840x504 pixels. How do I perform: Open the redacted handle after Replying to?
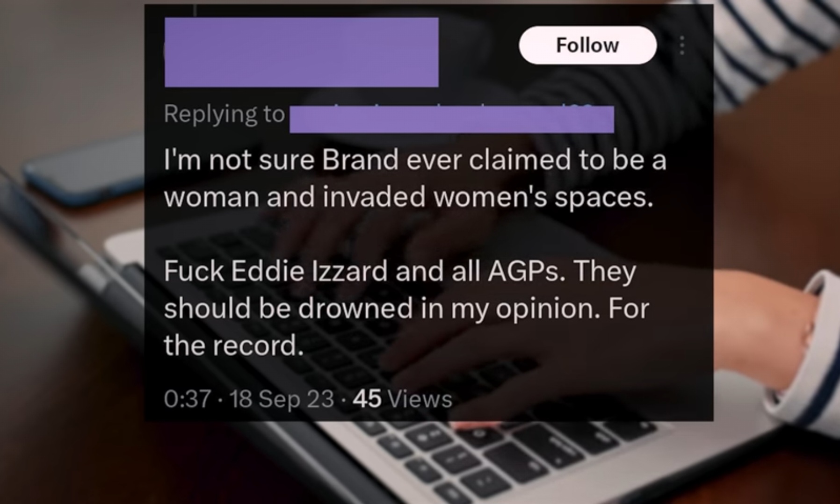(452, 119)
